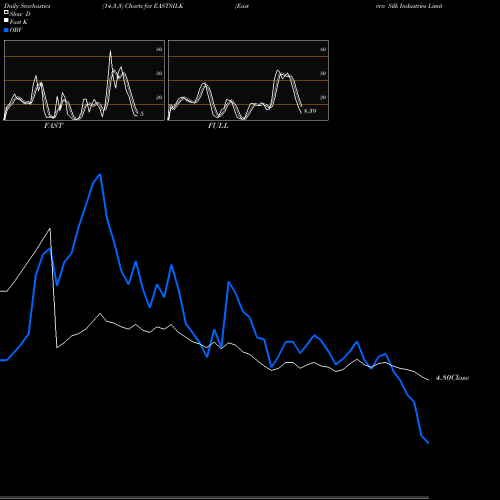The image size is (500, 500).
Task: Click the end of the white close line
Action: [428, 380]
